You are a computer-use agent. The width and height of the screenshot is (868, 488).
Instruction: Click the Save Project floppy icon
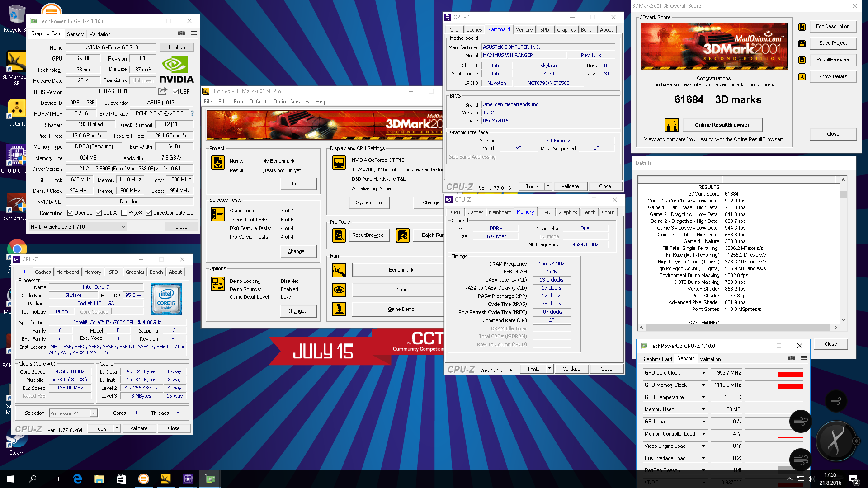802,43
